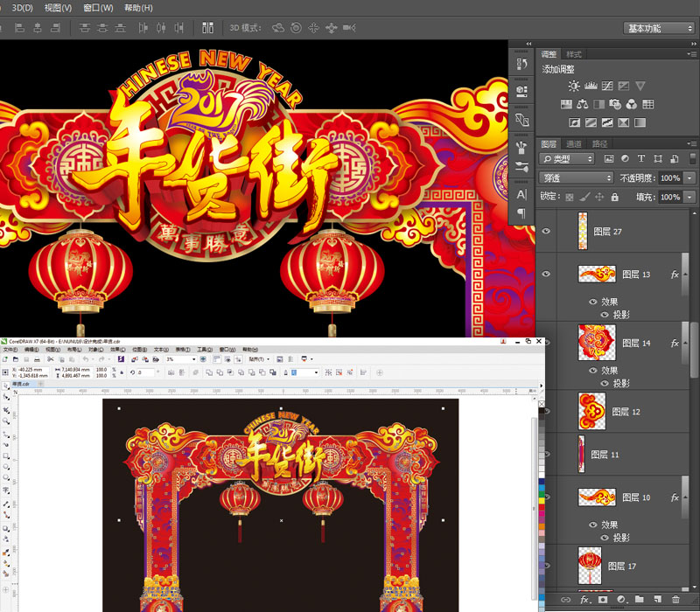Select the 图层 17 lantern layer thumbnail

590,566
